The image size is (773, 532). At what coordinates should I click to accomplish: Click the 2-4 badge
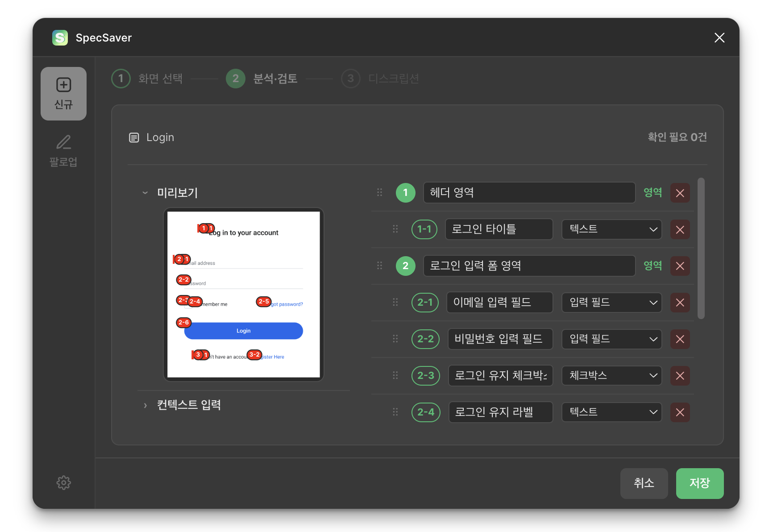(x=426, y=412)
